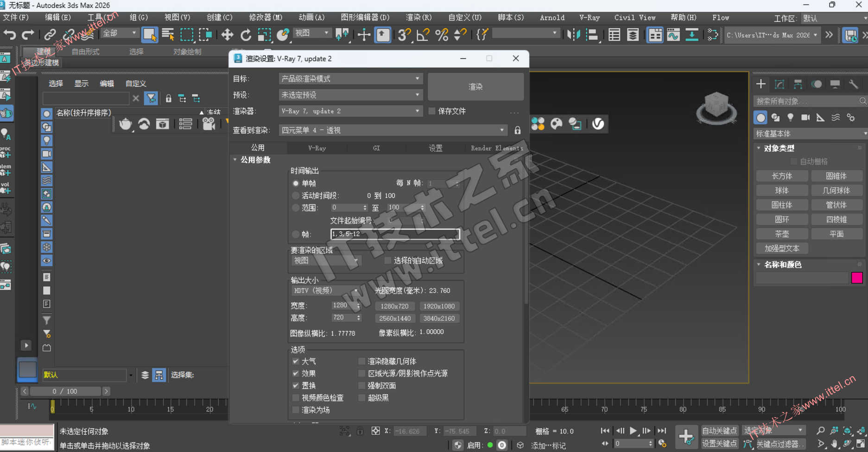Open the 渲染器 dropdown
The width and height of the screenshot is (868, 452).
pyautogui.click(x=351, y=111)
